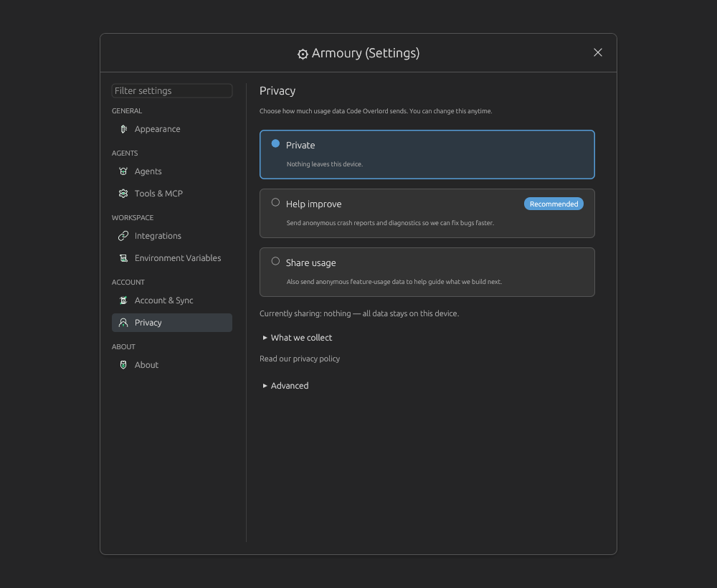The width and height of the screenshot is (717, 588).
Task: Click the Privacy page heading
Action: pos(277,91)
